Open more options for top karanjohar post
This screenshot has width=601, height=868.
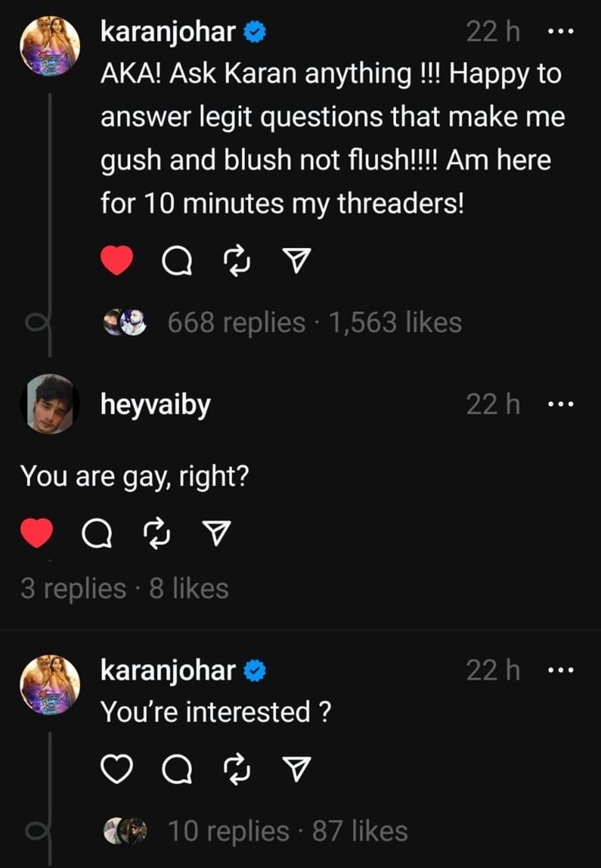561,32
